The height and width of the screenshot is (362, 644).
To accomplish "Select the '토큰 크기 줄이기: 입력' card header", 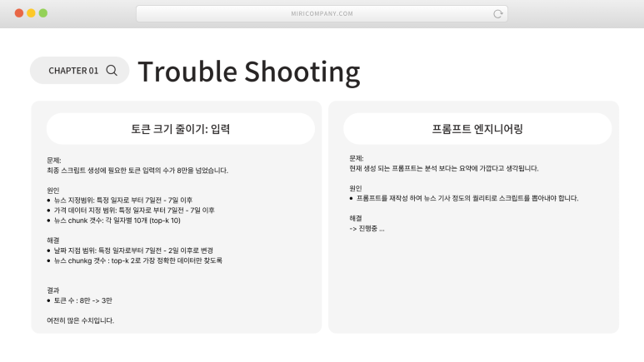I will tap(181, 129).
